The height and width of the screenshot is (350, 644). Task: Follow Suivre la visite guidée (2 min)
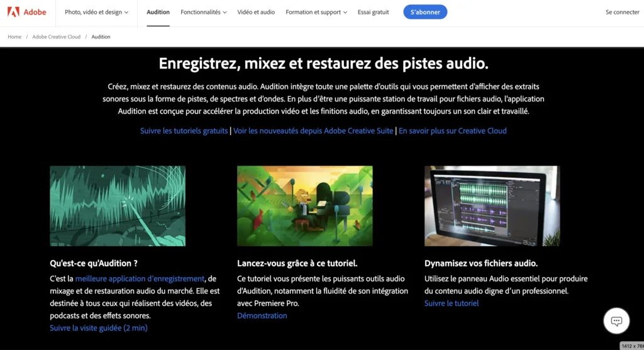99,328
